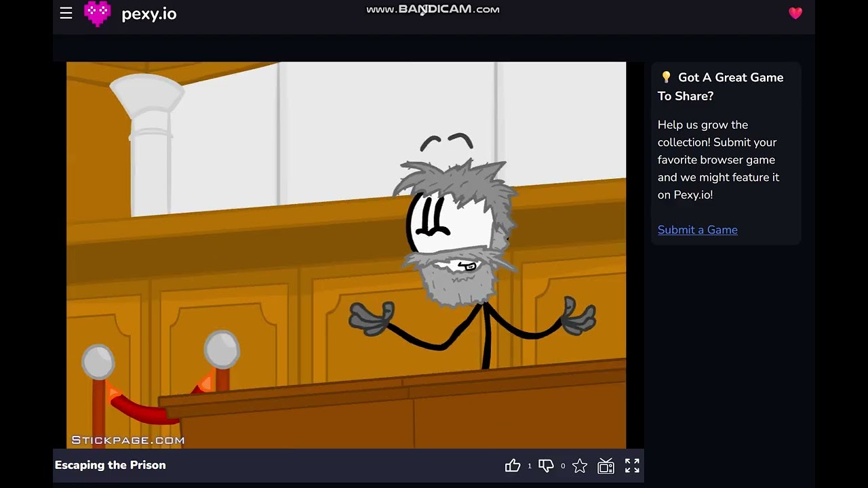Viewport: 868px width, 488px height.
Task: Enter fullscreen mode
Action: [x=632, y=466]
